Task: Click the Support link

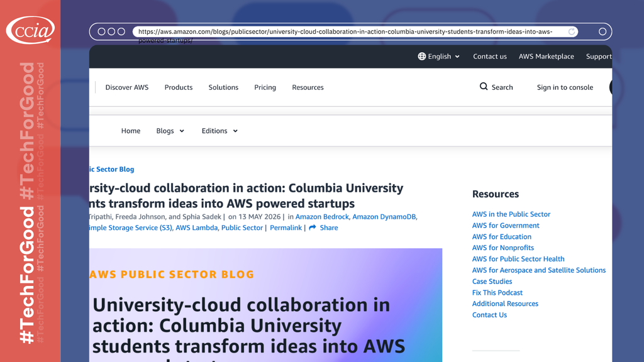Action: click(599, 56)
